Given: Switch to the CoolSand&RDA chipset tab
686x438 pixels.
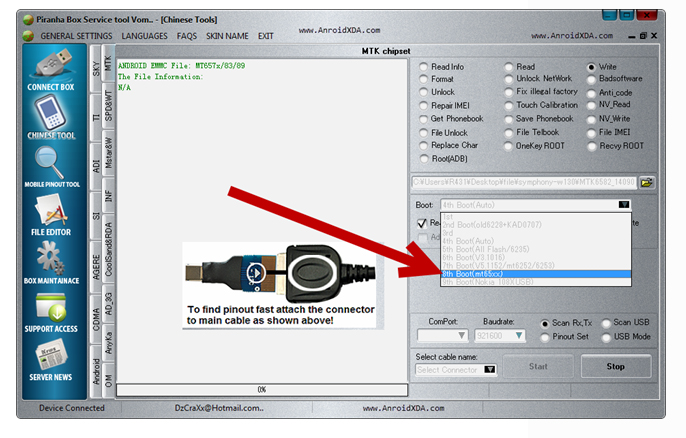Looking at the screenshot, I should pyautogui.click(x=108, y=250).
